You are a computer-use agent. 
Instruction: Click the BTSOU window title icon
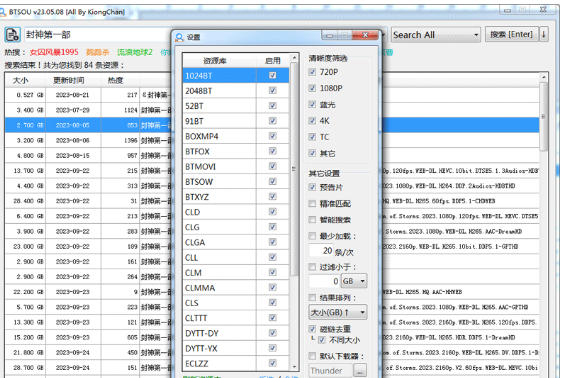click(x=3, y=12)
